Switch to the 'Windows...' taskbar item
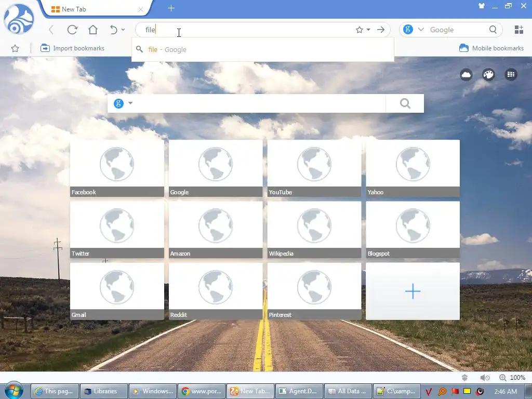Image resolution: width=532 pixels, height=399 pixels. point(152,391)
